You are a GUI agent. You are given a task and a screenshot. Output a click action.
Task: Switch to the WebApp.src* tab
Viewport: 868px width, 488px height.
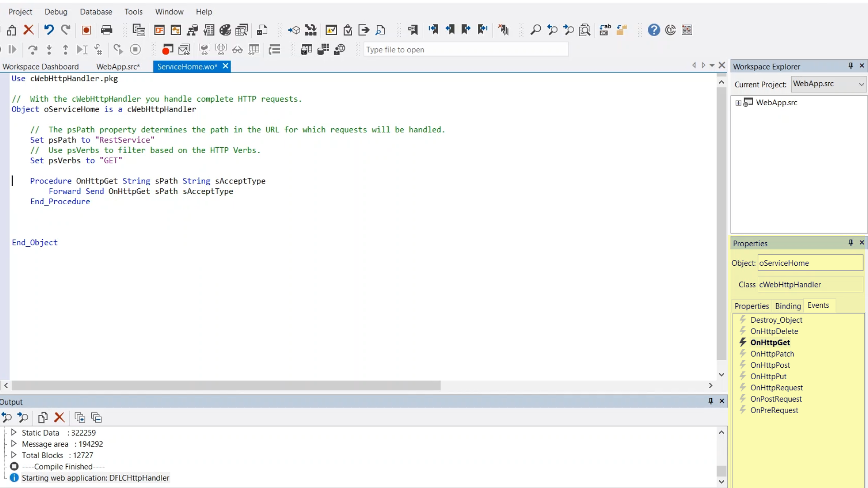pyautogui.click(x=118, y=66)
